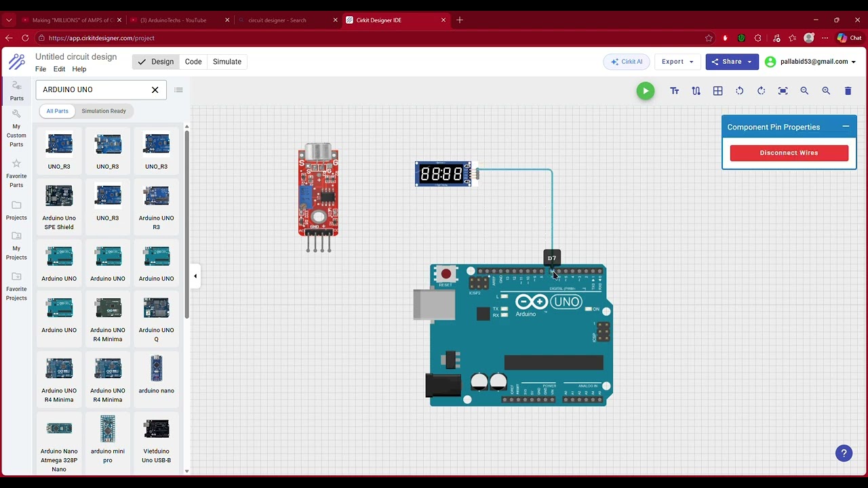868x488 pixels.
Task: Select the wire routing tool
Action: [x=696, y=91]
